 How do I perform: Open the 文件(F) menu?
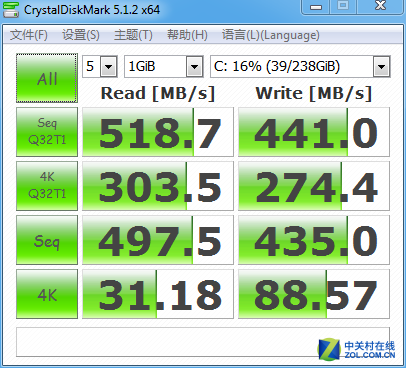point(29,35)
